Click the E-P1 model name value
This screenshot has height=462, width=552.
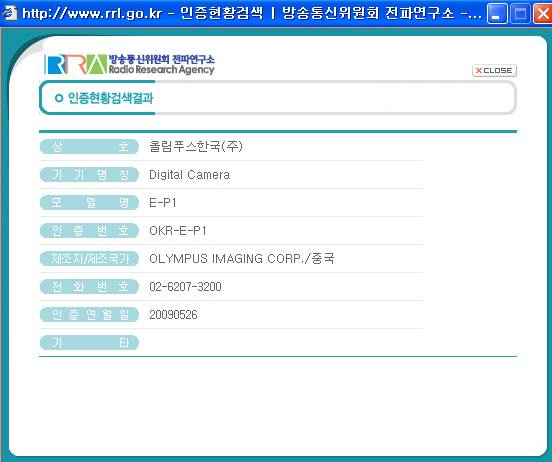point(163,202)
